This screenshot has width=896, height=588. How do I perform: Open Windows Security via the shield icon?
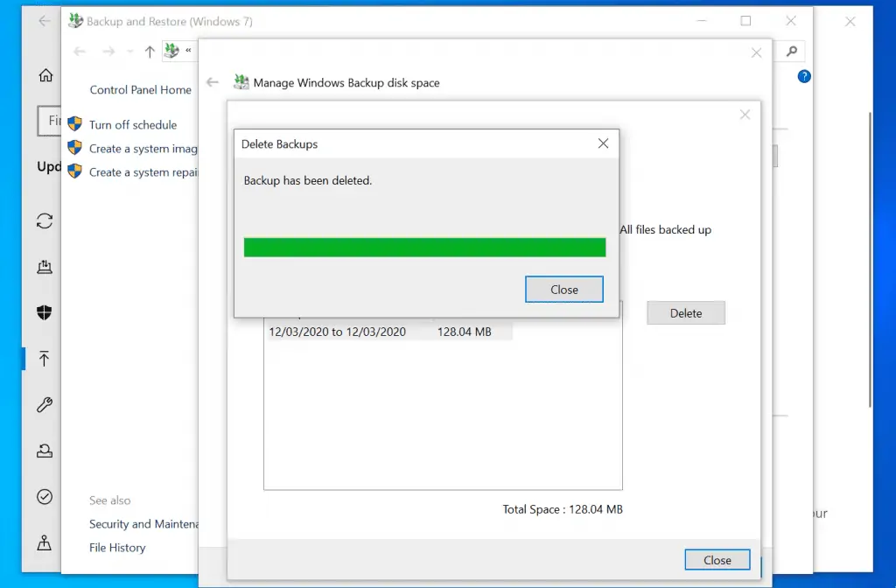tap(44, 312)
